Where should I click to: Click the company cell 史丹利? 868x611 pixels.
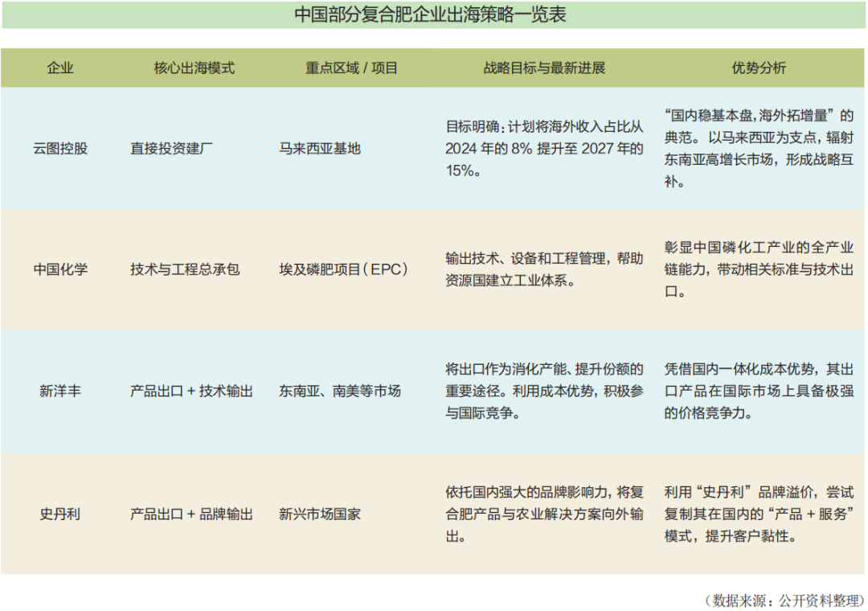[60, 514]
